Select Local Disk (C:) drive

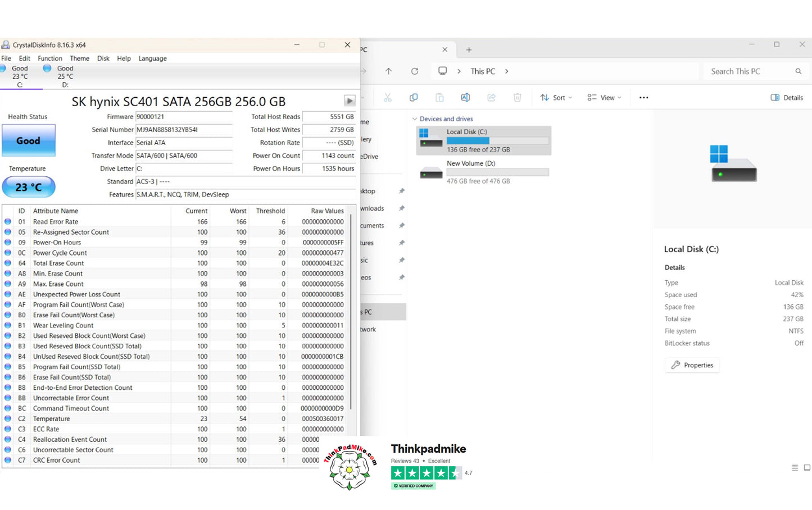coord(484,140)
